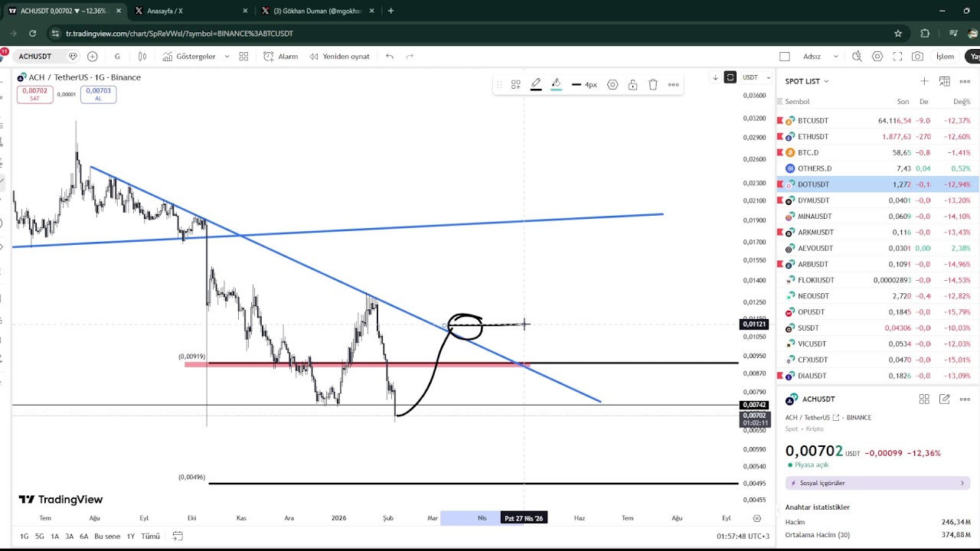Image resolution: width=980 pixels, height=551 pixels.
Task: Open the Göstergeler indicators menu
Action: pos(189,57)
